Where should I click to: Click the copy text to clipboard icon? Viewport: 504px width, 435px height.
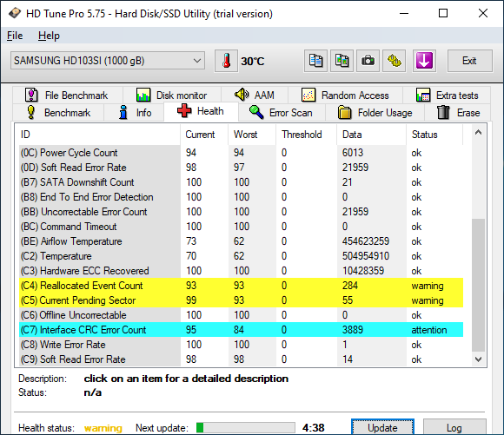click(315, 61)
